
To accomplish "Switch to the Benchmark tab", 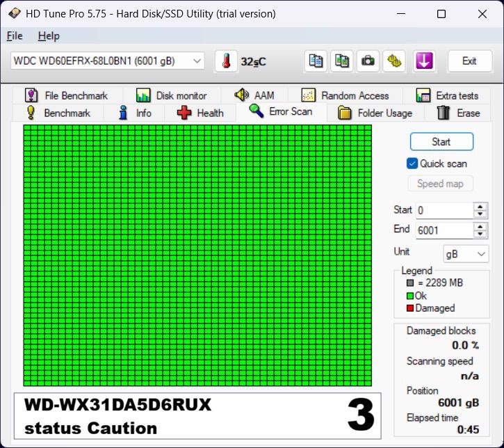I will click(x=58, y=113).
